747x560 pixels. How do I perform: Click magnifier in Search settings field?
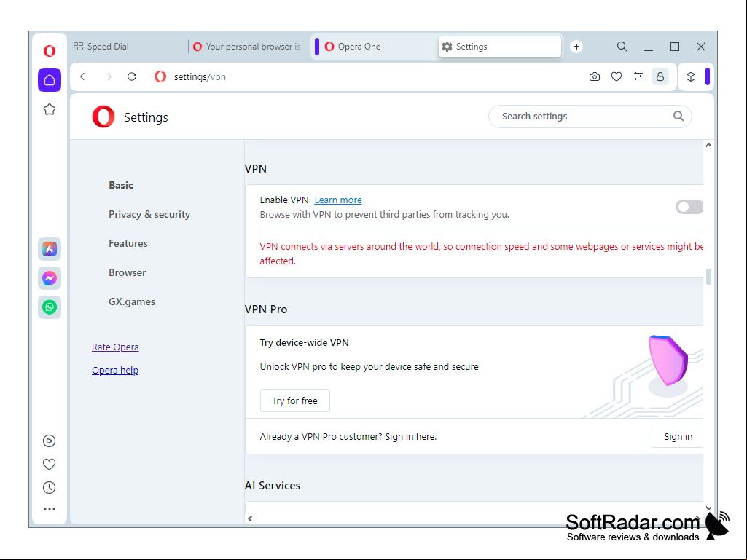click(678, 117)
